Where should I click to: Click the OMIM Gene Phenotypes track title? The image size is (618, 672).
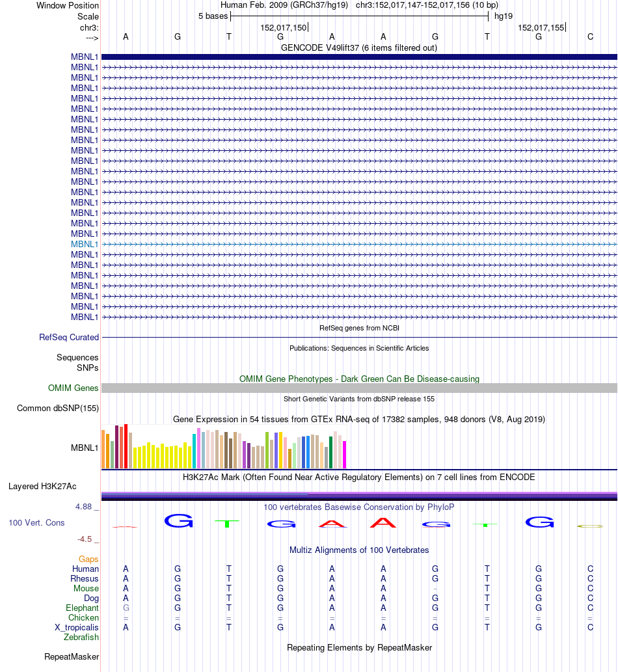pyautogui.click(x=359, y=379)
